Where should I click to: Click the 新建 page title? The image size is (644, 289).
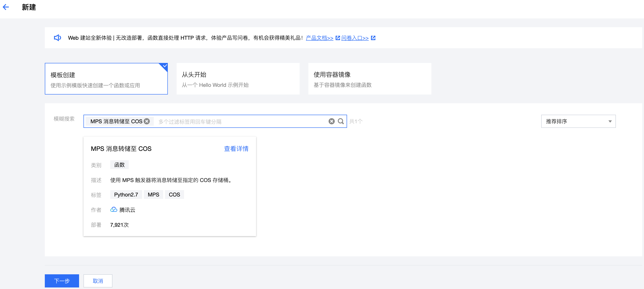pos(29,7)
